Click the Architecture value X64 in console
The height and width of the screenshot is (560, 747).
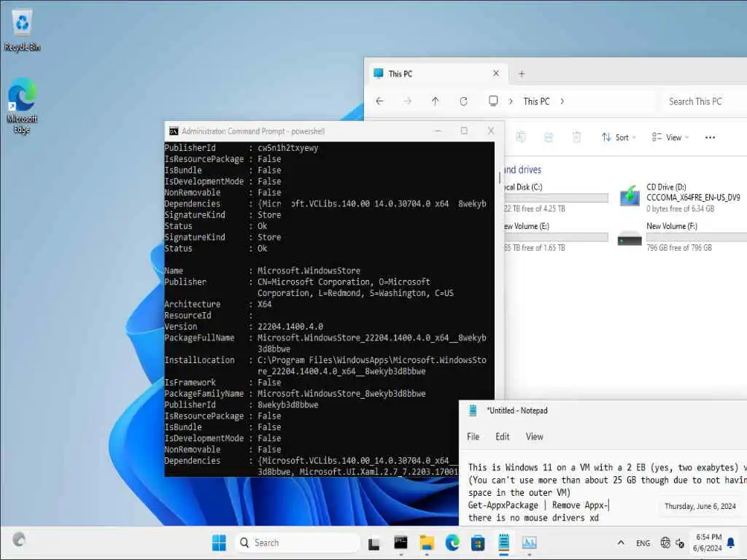coord(264,304)
